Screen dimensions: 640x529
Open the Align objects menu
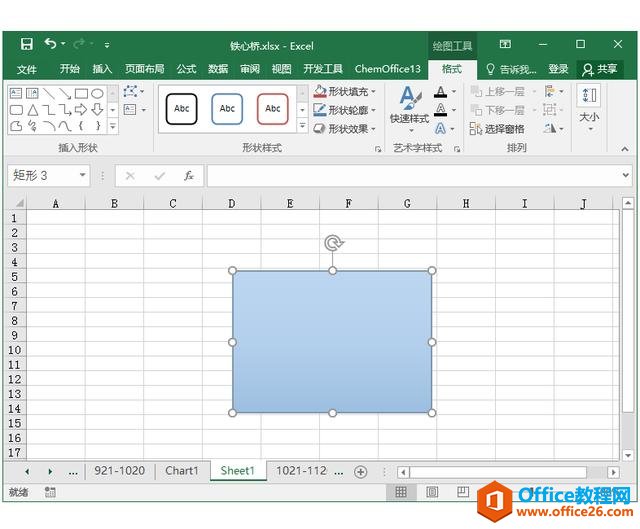[x=554, y=91]
